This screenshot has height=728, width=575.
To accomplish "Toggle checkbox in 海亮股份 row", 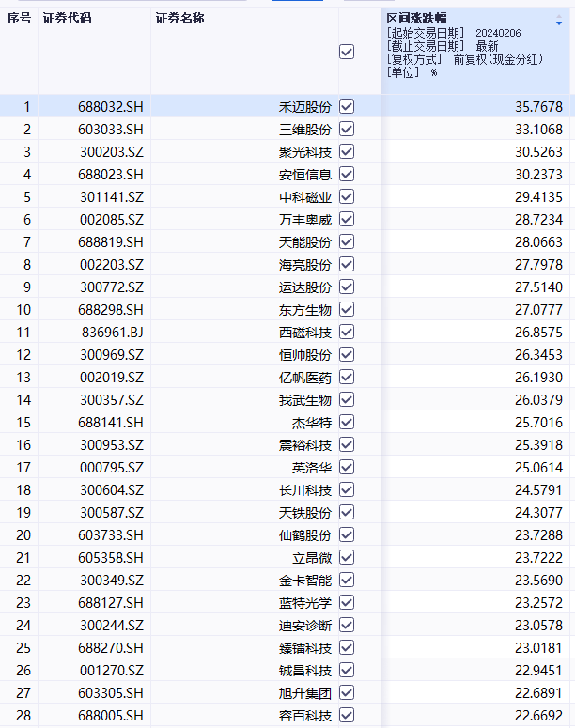I will tap(347, 264).
